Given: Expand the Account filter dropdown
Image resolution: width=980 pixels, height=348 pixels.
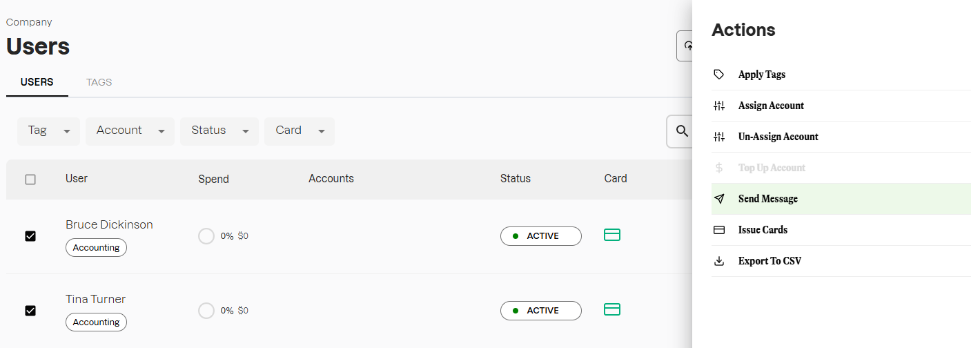Looking at the screenshot, I should [129, 130].
